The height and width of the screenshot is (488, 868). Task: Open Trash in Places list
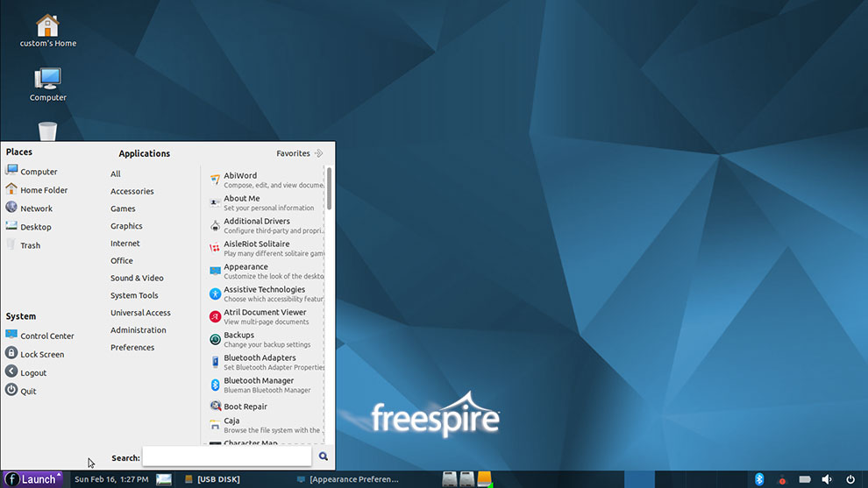[23, 244]
